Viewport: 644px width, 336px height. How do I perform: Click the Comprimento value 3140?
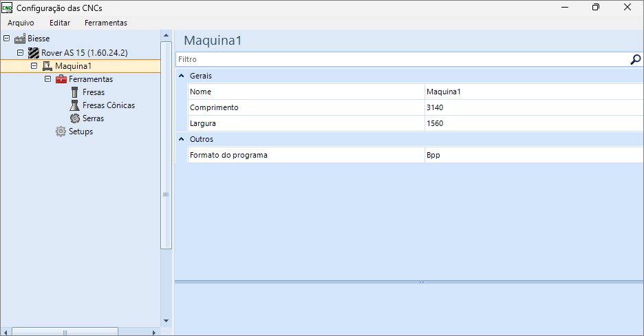coord(534,107)
